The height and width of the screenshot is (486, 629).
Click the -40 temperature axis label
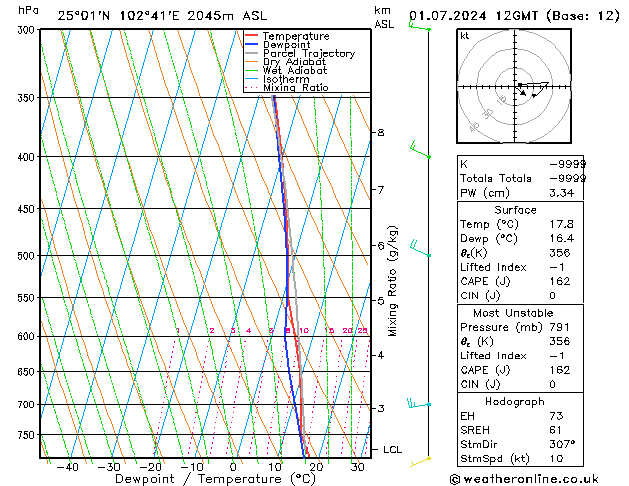point(67,467)
